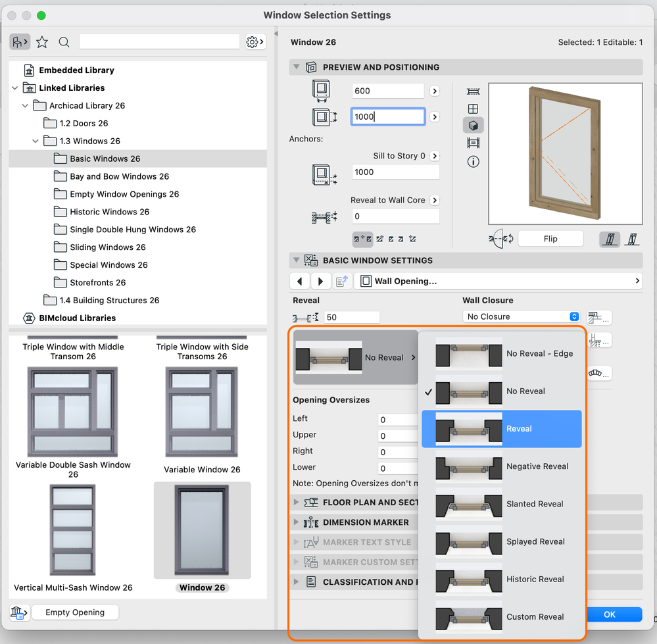
Task: Open search with the magnifier icon
Action: pyautogui.click(x=64, y=41)
